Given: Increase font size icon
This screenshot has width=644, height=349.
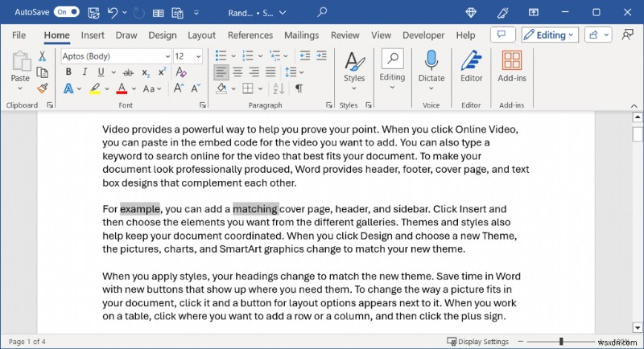Looking at the screenshot, I should pyautogui.click(x=179, y=88).
